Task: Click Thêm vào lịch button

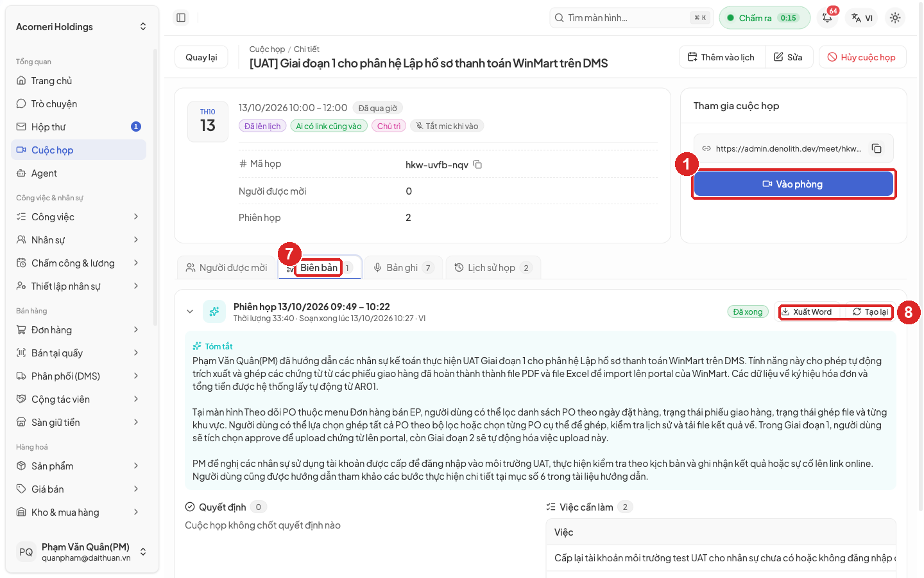Action: pyautogui.click(x=721, y=57)
